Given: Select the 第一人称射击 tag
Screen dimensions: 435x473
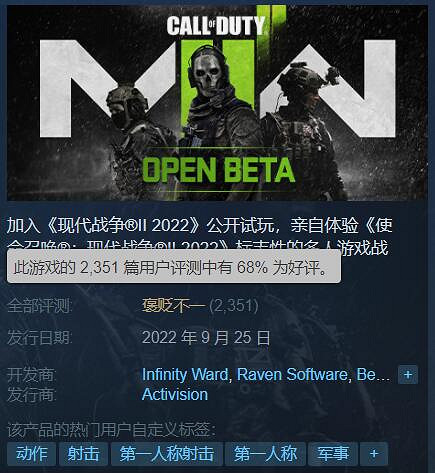Looking at the screenshot, I should 167,454.
